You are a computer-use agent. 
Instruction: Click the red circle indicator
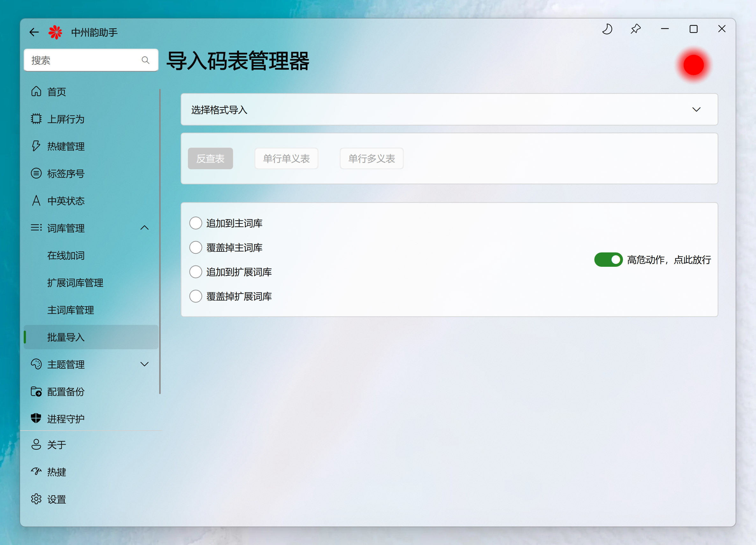(693, 65)
